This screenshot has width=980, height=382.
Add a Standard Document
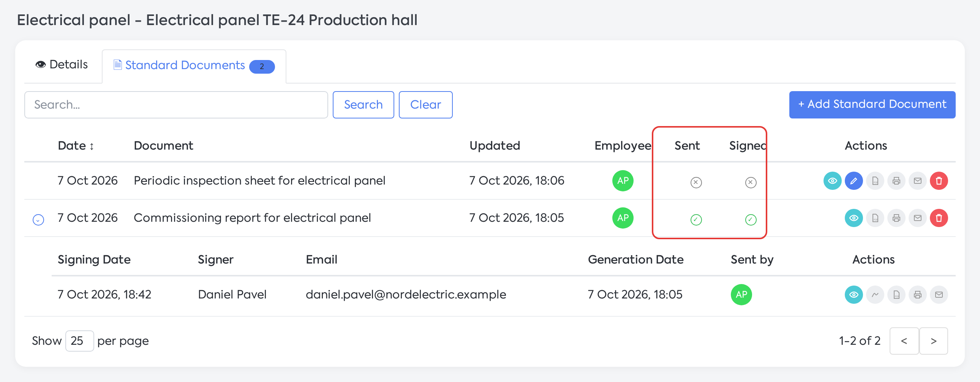tap(872, 105)
